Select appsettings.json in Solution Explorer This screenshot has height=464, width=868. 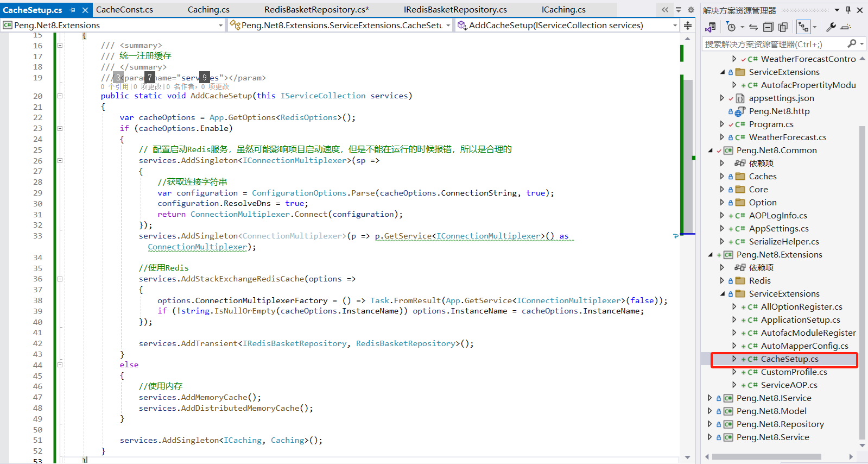pyautogui.click(x=781, y=98)
